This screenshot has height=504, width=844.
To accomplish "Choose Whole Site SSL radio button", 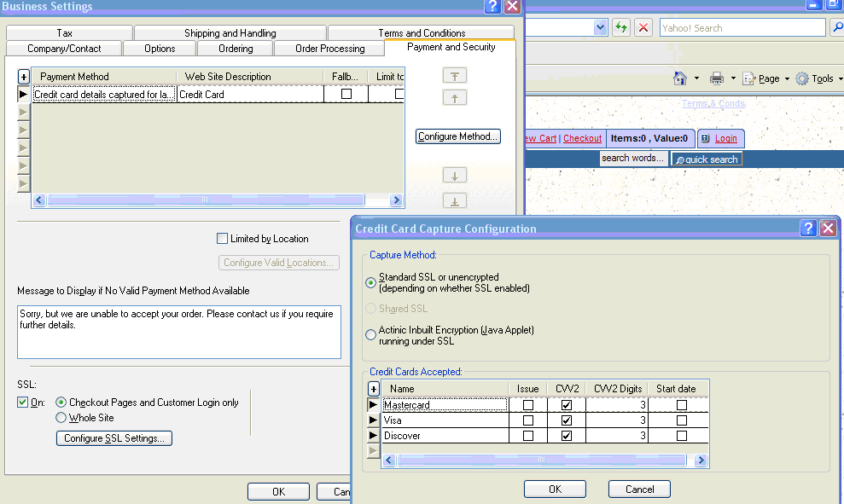I will pyautogui.click(x=61, y=418).
